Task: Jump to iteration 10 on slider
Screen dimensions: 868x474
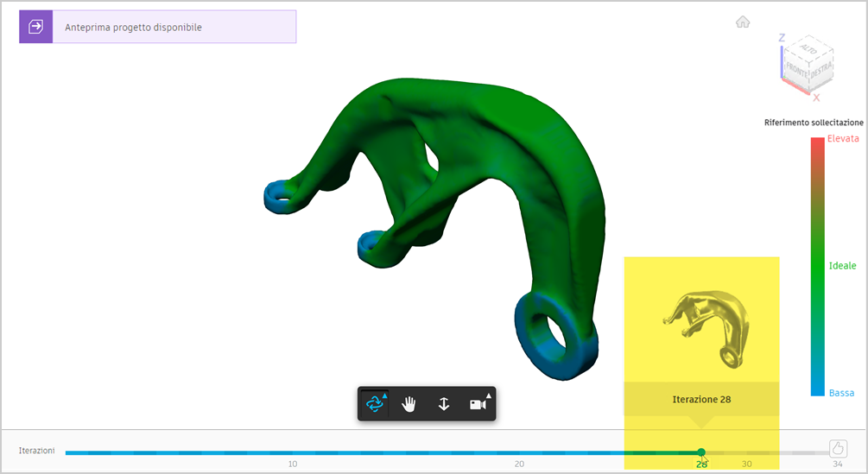Action: coord(292,464)
